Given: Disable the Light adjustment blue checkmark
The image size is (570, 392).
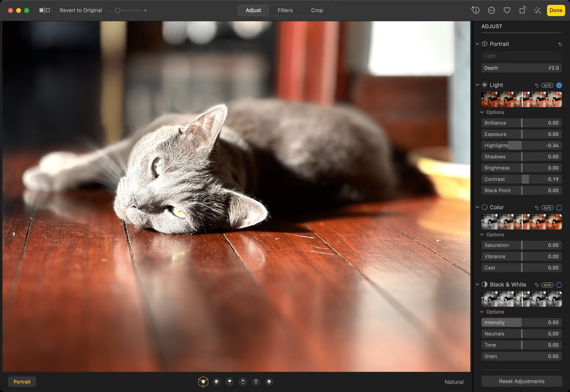Looking at the screenshot, I should tap(559, 85).
